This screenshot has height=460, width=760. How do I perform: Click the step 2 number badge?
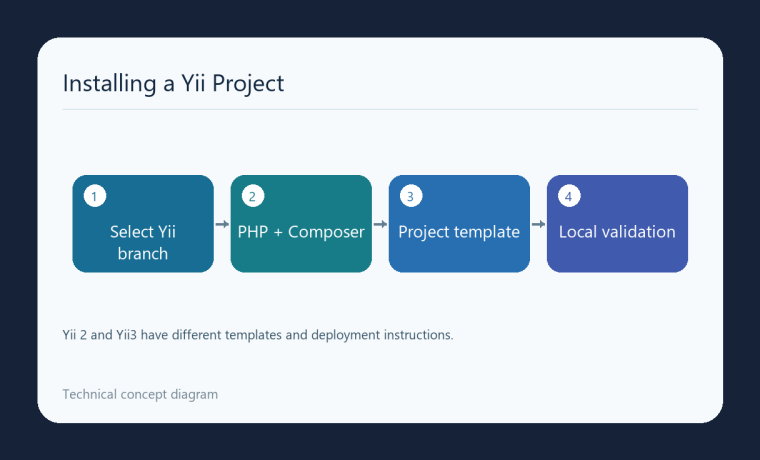point(253,196)
